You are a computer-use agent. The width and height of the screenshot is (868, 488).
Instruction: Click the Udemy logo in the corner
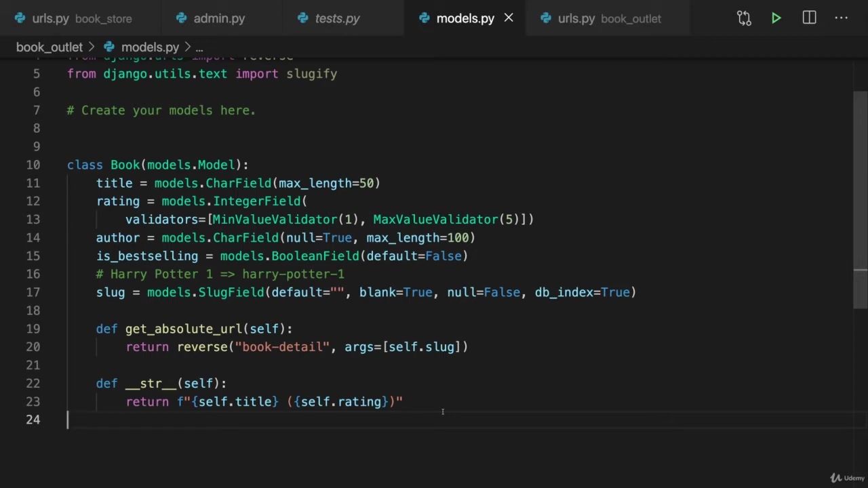point(848,478)
